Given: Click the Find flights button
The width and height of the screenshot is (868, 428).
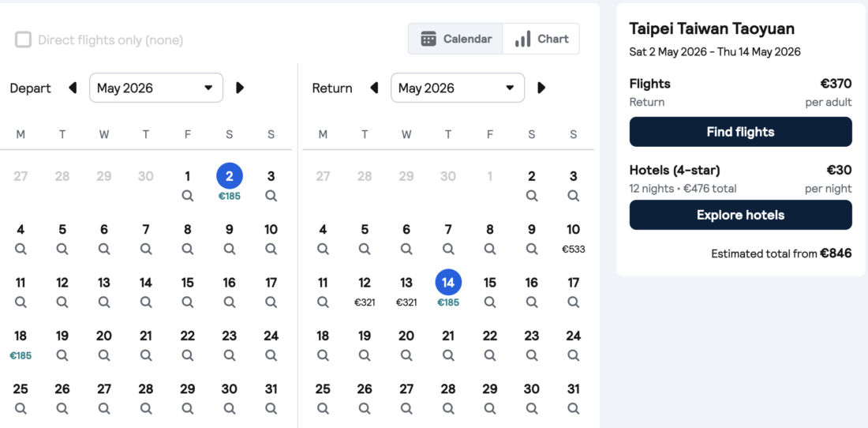Looking at the screenshot, I should click(x=740, y=132).
